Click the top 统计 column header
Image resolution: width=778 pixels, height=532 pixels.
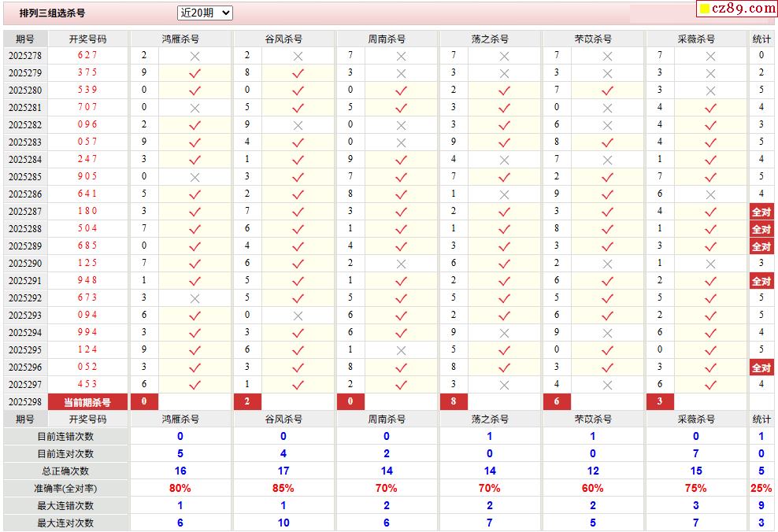(x=761, y=39)
